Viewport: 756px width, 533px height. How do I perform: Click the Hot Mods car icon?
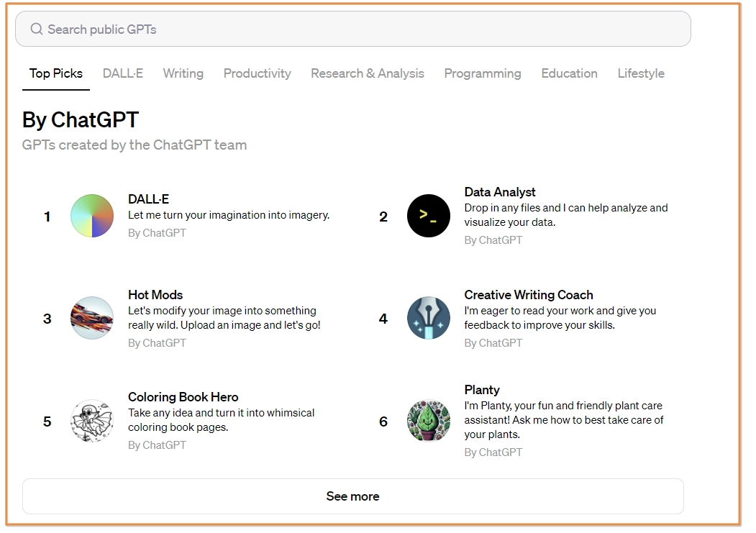pos(92,318)
